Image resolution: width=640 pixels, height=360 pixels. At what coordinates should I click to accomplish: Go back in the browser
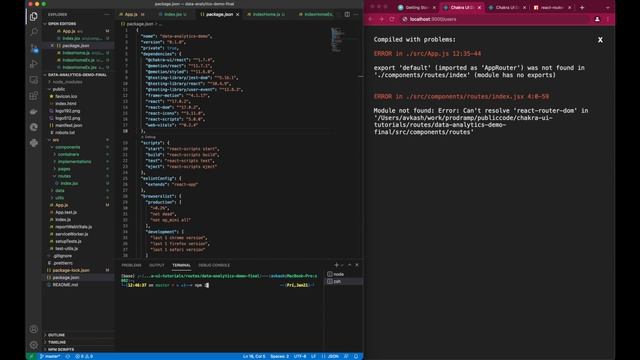[x=371, y=19]
